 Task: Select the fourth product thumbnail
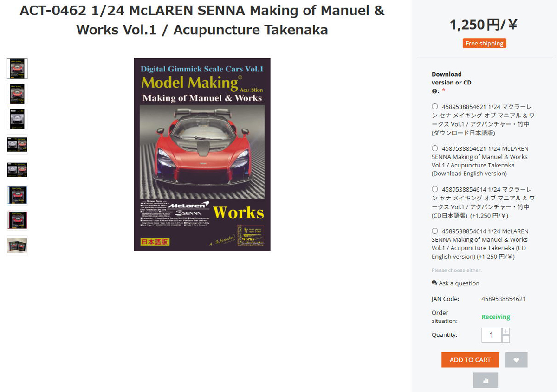point(17,145)
